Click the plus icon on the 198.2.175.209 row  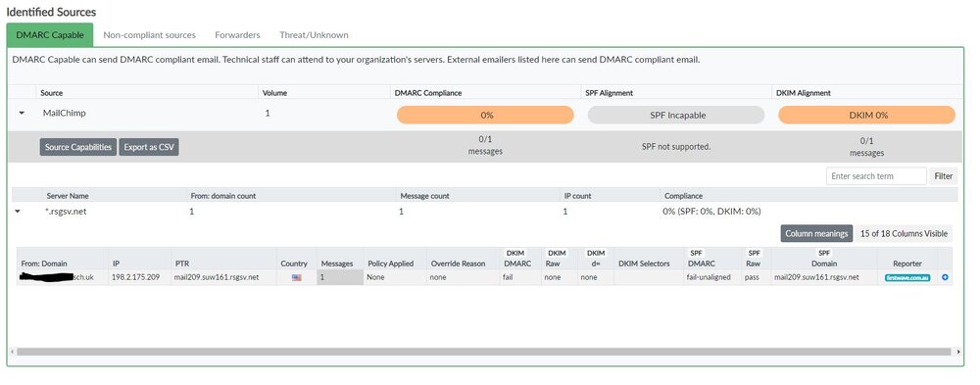[945, 277]
